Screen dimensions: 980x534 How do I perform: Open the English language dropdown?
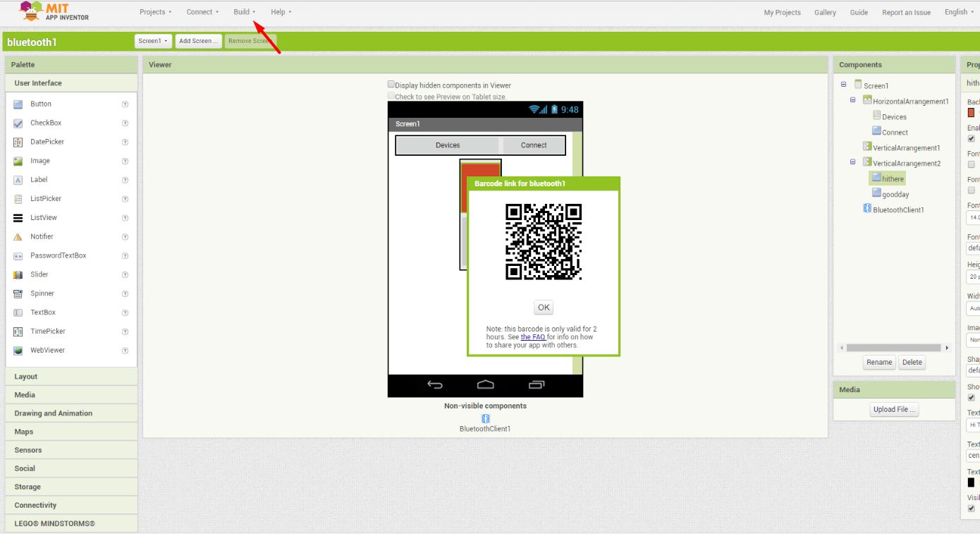pyautogui.click(x=959, y=12)
